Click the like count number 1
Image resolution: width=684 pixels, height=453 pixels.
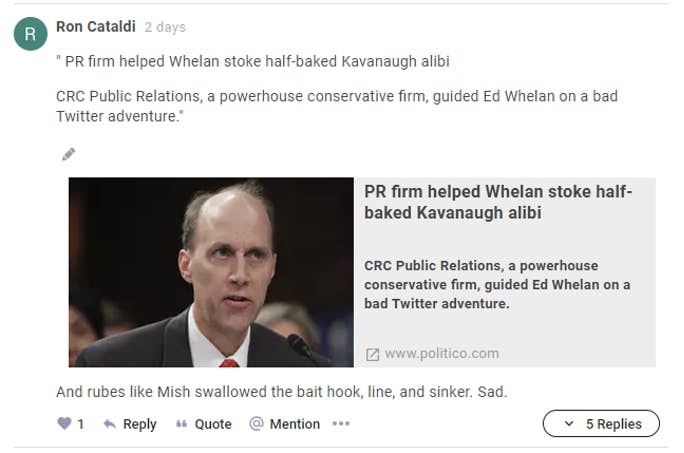(80, 424)
